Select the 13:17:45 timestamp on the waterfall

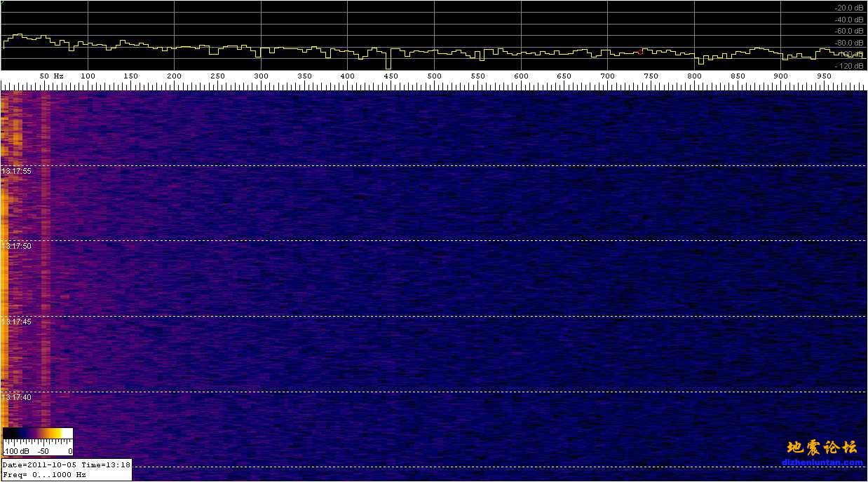(x=16, y=322)
